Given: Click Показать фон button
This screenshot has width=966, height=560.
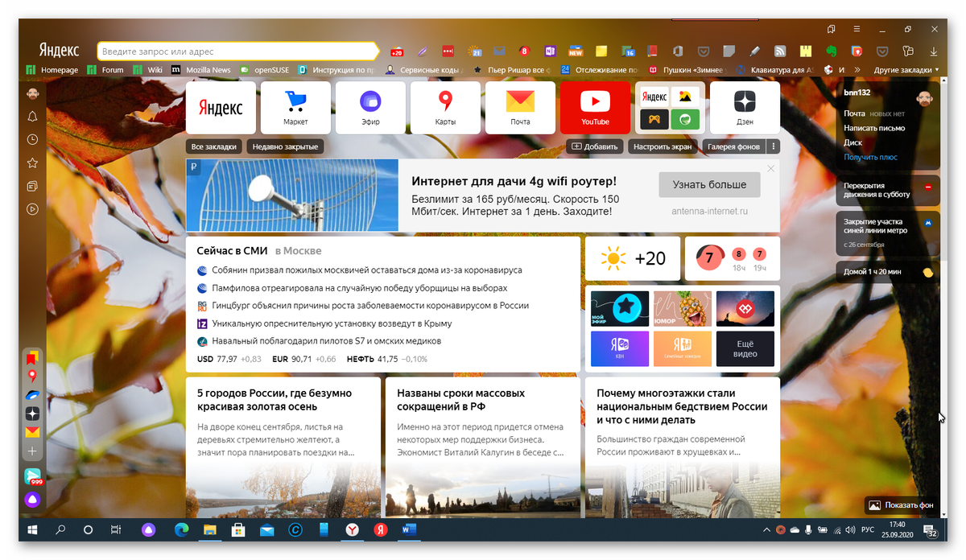Looking at the screenshot, I should point(902,505).
